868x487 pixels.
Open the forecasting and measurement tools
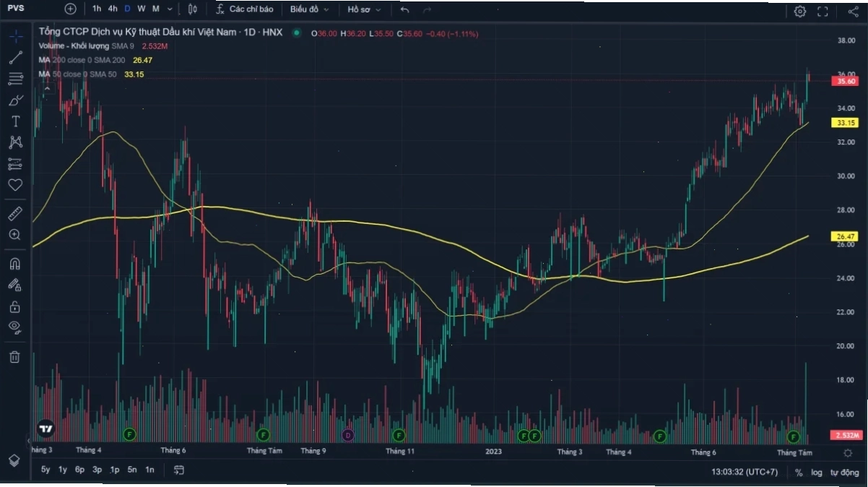[x=15, y=164]
